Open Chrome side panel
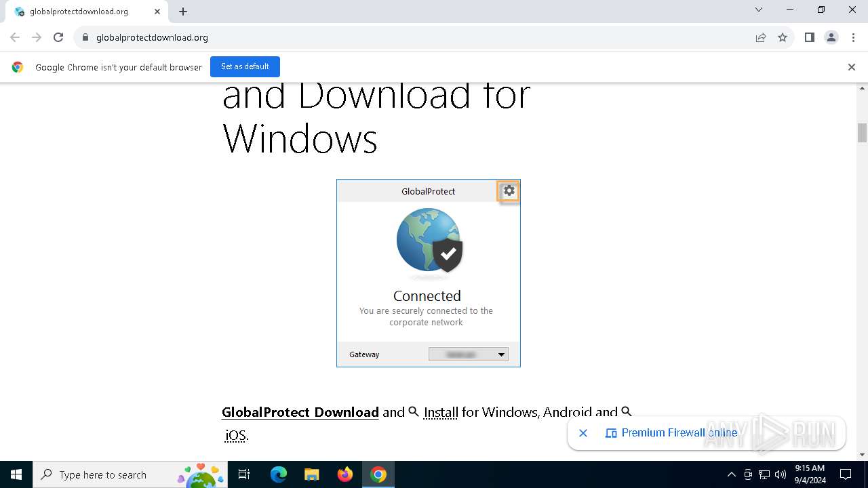868x488 pixels. point(809,37)
